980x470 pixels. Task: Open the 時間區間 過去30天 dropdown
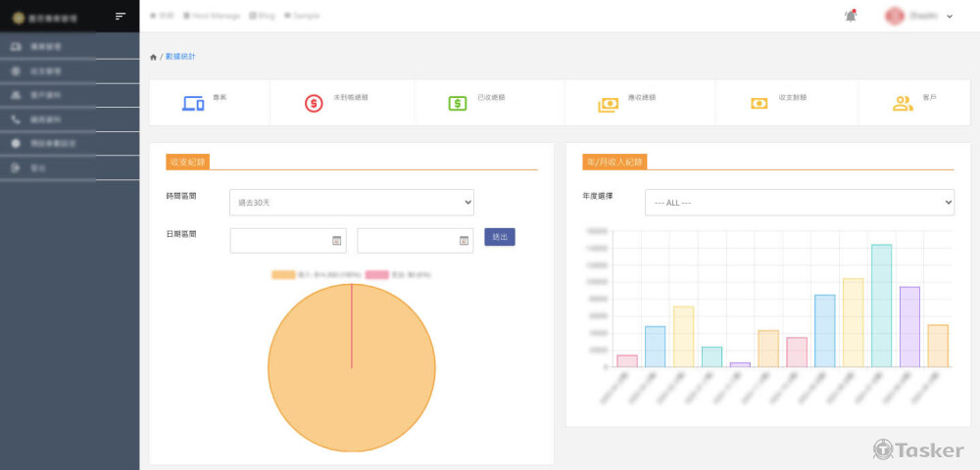(352, 203)
